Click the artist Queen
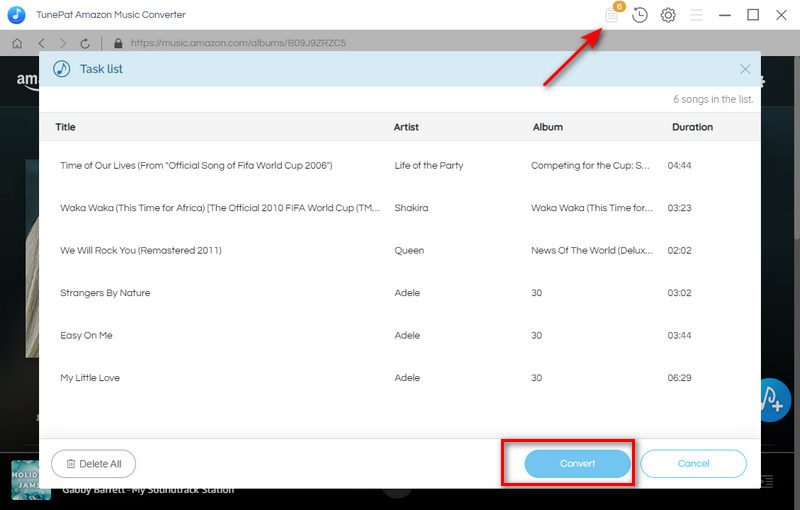The width and height of the screenshot is (800, 510). (x=409, y=250)
